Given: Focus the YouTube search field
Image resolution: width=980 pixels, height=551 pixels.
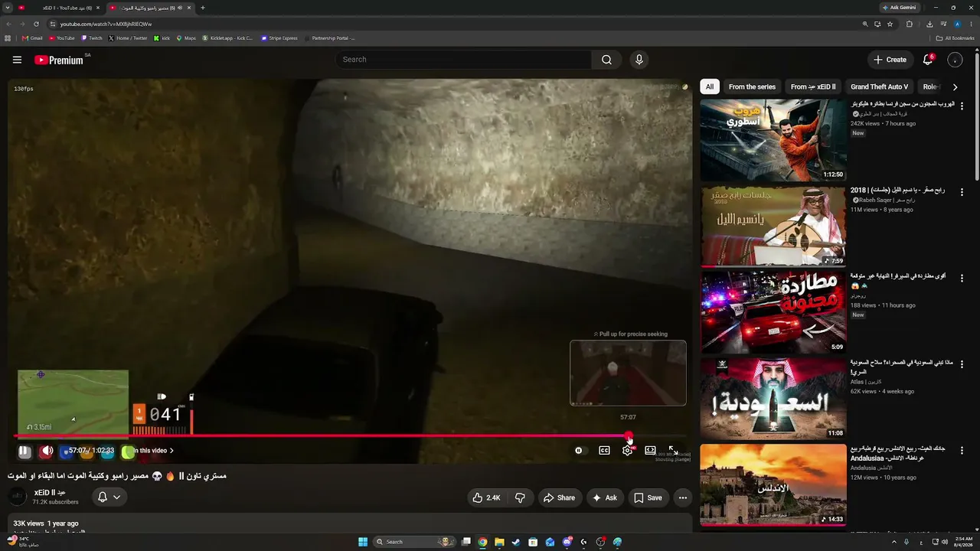Looking at the screenshot, I should tap(462, 60).
